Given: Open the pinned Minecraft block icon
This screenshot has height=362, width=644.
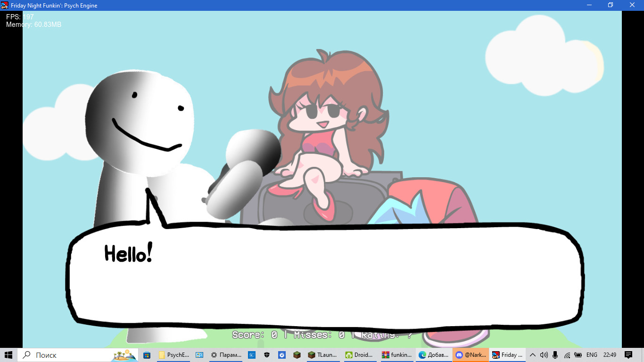Looking at the screenshot, I should click(297, 355).
